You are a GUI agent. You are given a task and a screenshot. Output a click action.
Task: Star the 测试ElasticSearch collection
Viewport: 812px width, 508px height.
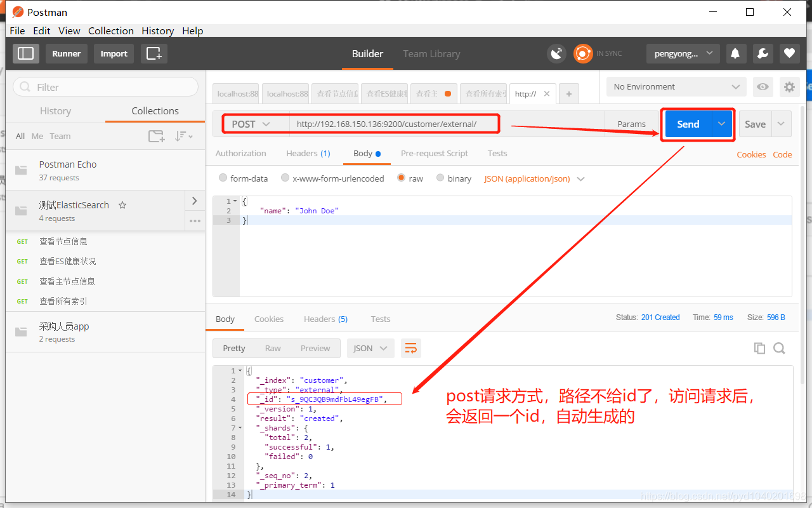click(122, 205)
